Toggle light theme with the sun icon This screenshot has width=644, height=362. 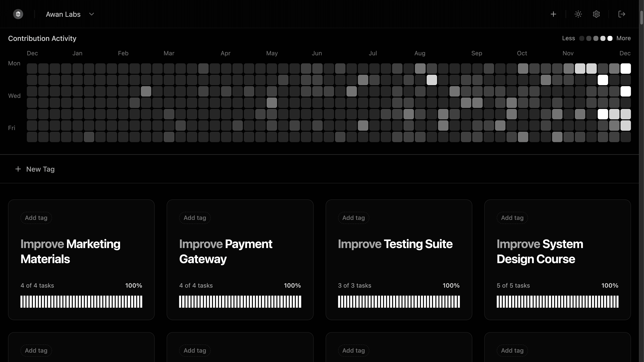click(578, 14)
